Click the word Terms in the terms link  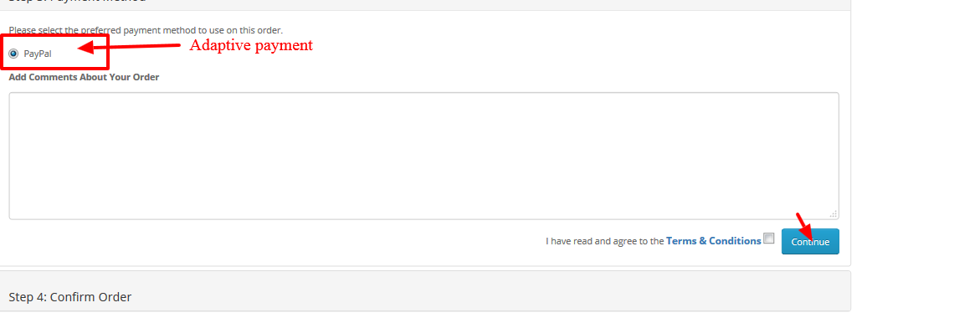[x=681, y=240]
